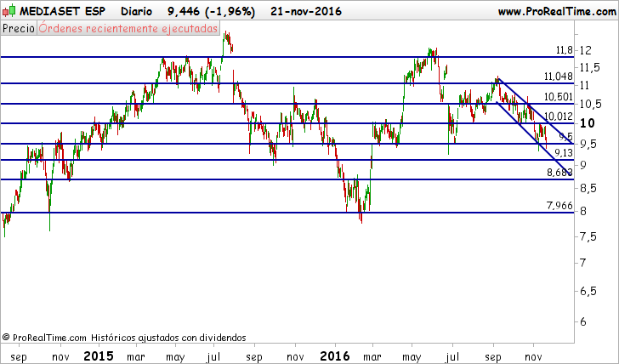Click the 11,048 level label
The width and height of the screenshot is (619, 364).
558,77
